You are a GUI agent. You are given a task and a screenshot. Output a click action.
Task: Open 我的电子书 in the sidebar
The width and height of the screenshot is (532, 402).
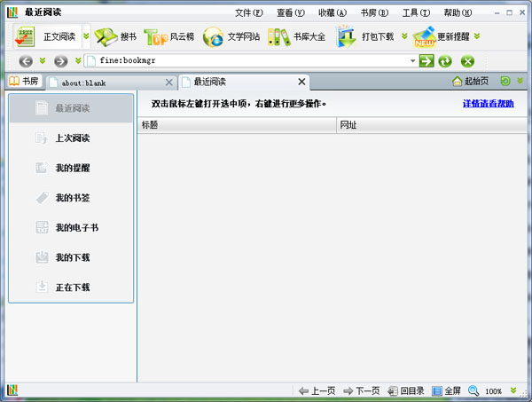71,227
